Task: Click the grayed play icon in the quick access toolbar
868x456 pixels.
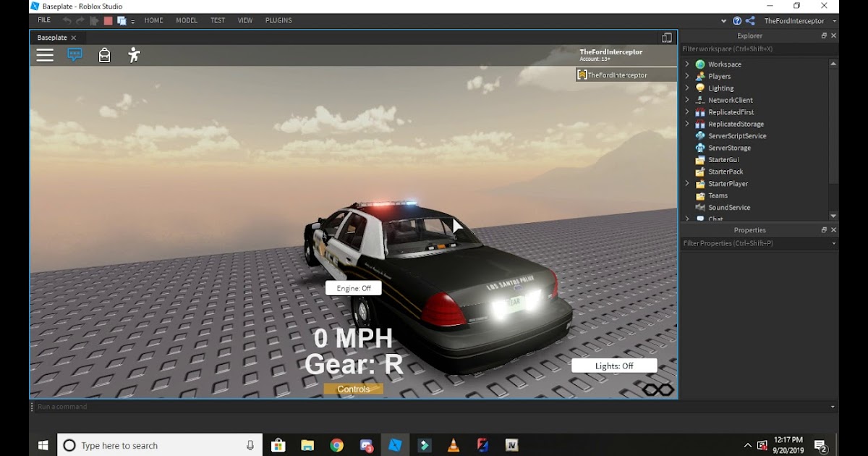Action: point(94,21)
